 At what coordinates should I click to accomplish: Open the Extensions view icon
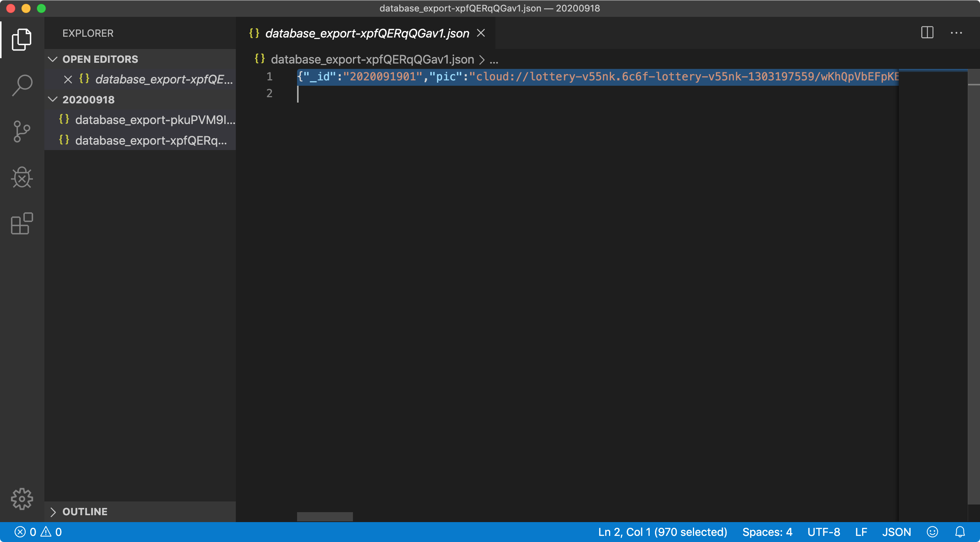pyautogui.click(x=22, y=224)
